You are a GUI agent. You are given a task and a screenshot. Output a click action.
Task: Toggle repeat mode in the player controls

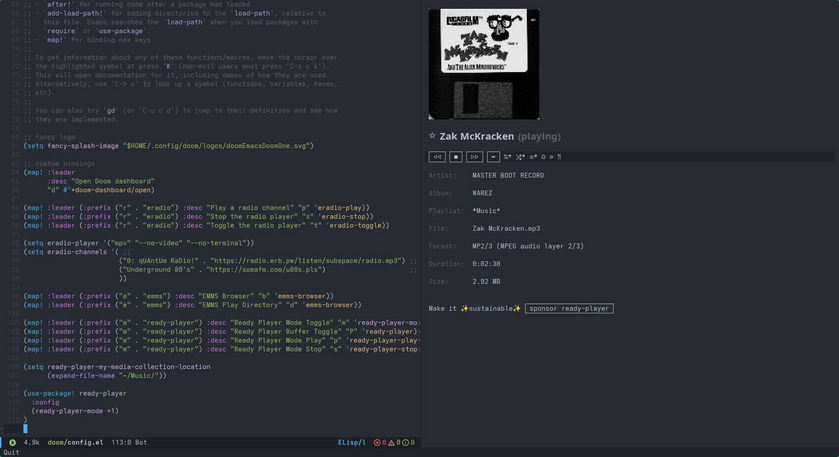coord(507,157)
